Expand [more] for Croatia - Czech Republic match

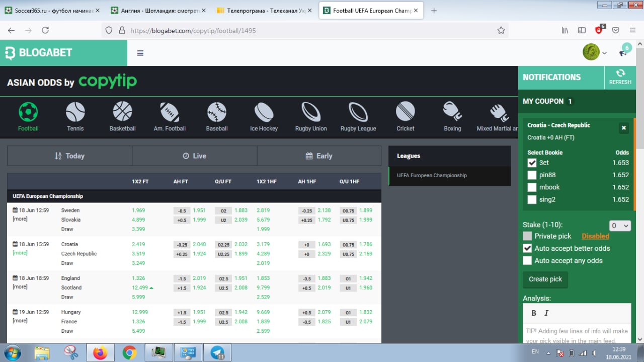coord(20,253)
